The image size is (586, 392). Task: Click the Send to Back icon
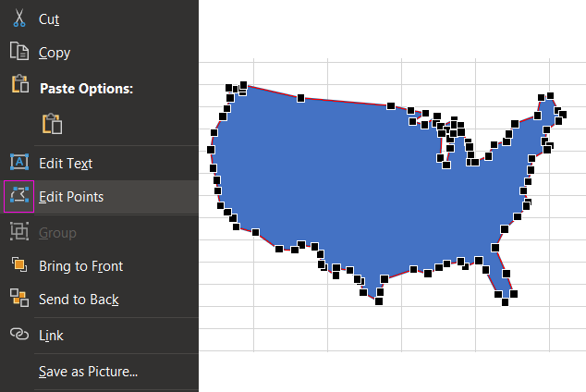(x=19, y=298)
